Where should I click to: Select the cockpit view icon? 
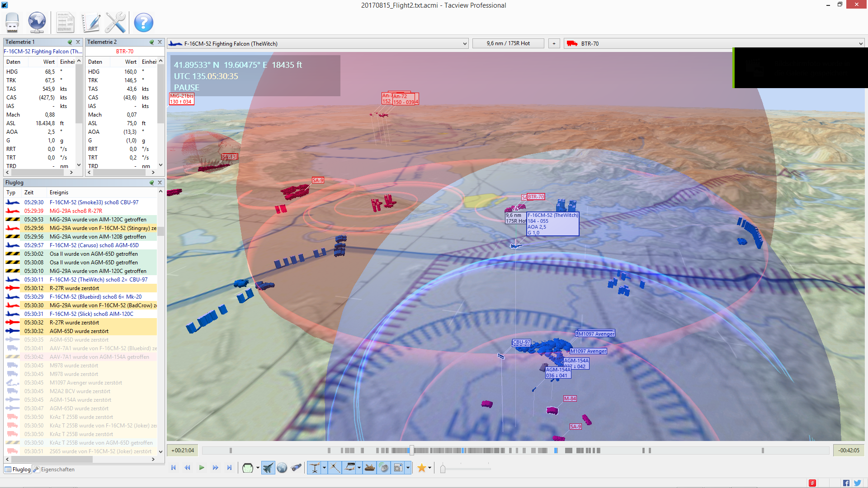pos(248,468)
